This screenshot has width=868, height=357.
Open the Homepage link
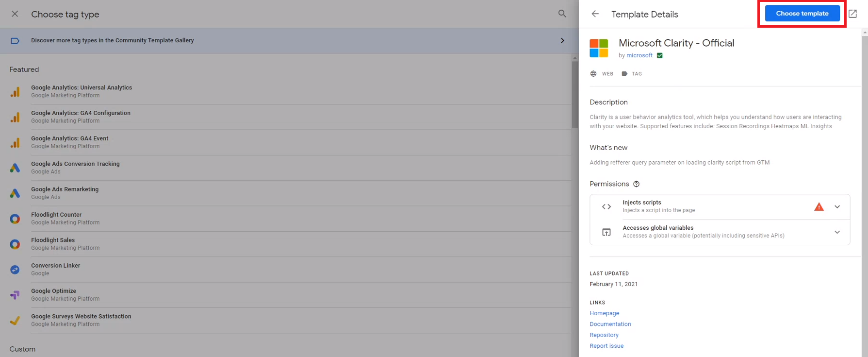[604, 313]
